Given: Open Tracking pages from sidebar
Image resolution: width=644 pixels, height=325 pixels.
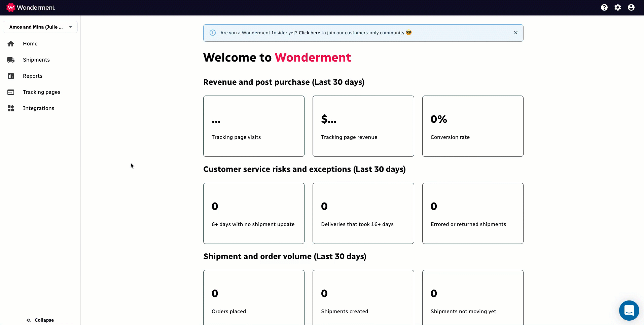Looking at the screenshot, I should click(42, 92).
